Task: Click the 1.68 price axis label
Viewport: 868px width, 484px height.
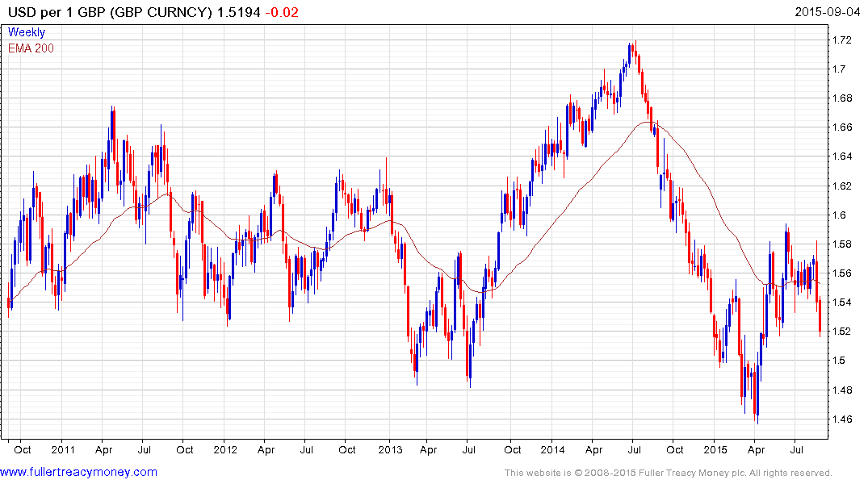Action: pyautogui.click(x=842, y=98)
